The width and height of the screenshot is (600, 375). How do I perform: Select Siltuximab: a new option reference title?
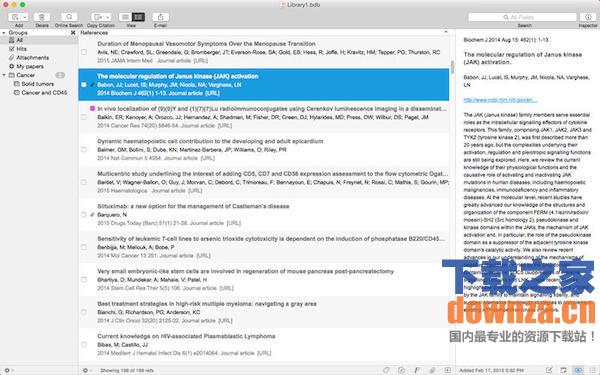coord(193,206)
